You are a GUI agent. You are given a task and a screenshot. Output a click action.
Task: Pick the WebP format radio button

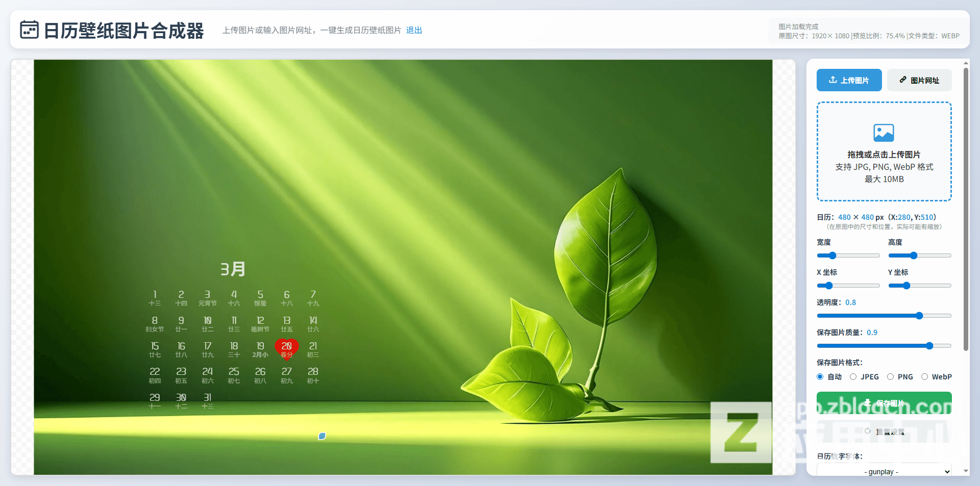click(924, 377)
